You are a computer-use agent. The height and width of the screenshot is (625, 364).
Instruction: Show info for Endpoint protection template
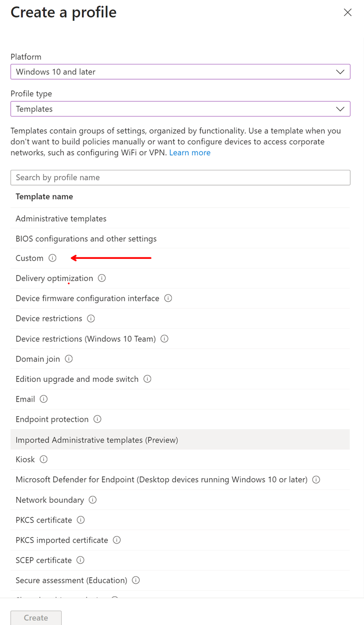pyautogui.click(x=98, y=419)
